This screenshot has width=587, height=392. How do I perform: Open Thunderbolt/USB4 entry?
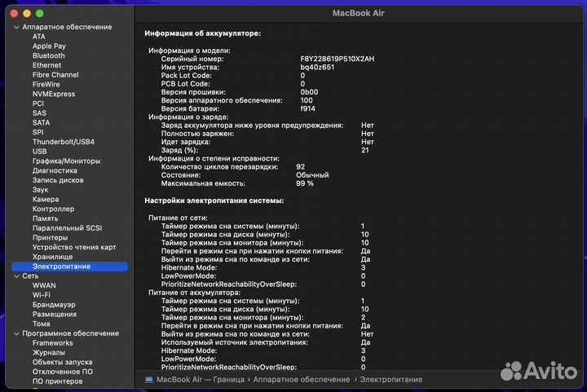point(64,142)
